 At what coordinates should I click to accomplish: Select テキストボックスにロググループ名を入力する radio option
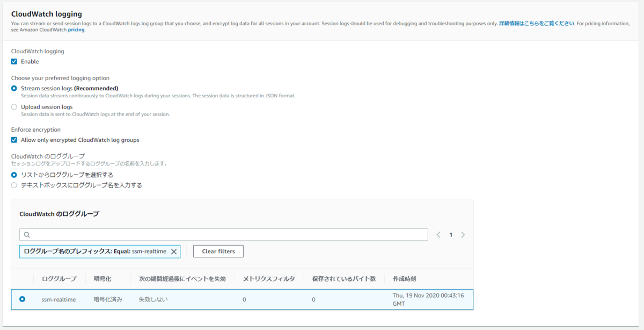coord(14,185)
